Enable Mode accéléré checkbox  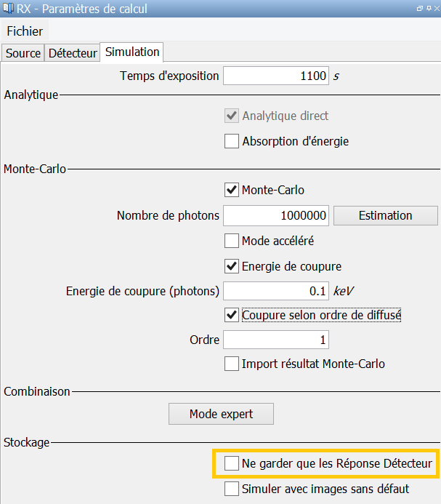pos(232,240)
